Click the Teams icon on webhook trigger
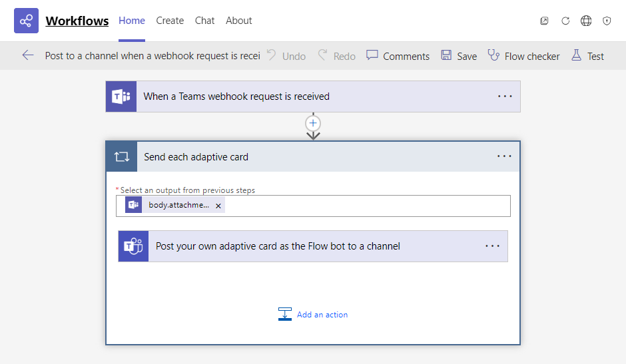 (x=121, y=96)
